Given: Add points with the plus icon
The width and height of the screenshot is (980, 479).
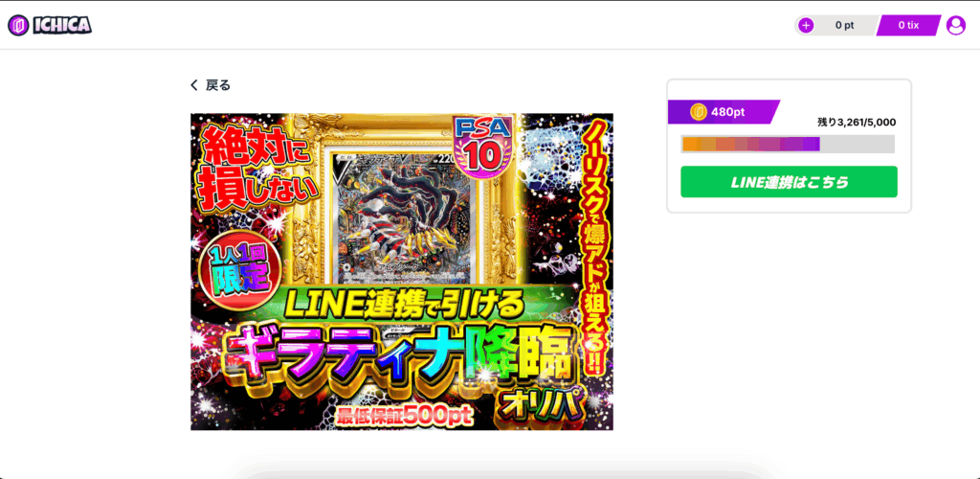Looking at the screenshot, I should (806, 26).
